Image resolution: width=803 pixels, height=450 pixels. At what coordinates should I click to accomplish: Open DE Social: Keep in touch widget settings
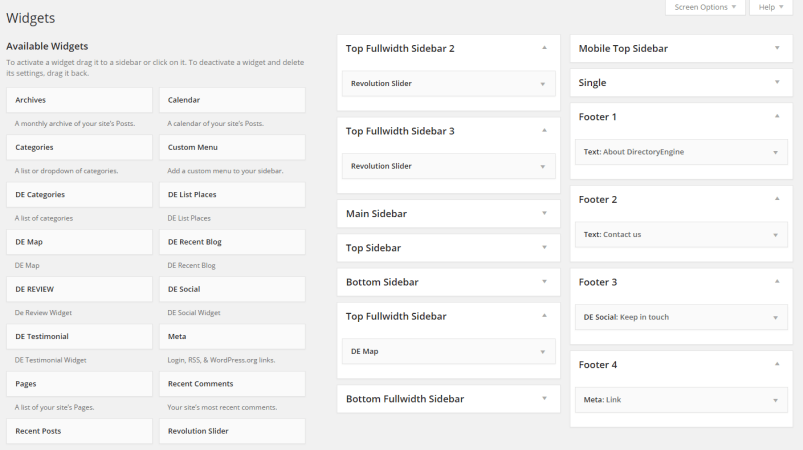(x=775, y=317)
